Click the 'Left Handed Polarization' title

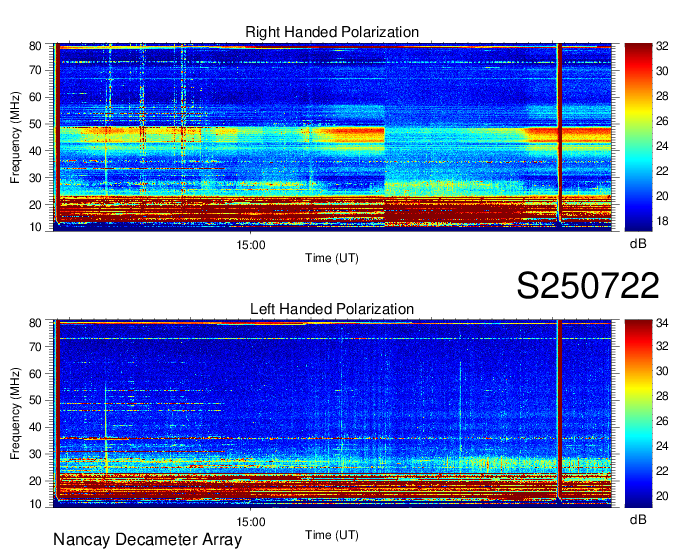pyautogui.click(x=332, y=309)
